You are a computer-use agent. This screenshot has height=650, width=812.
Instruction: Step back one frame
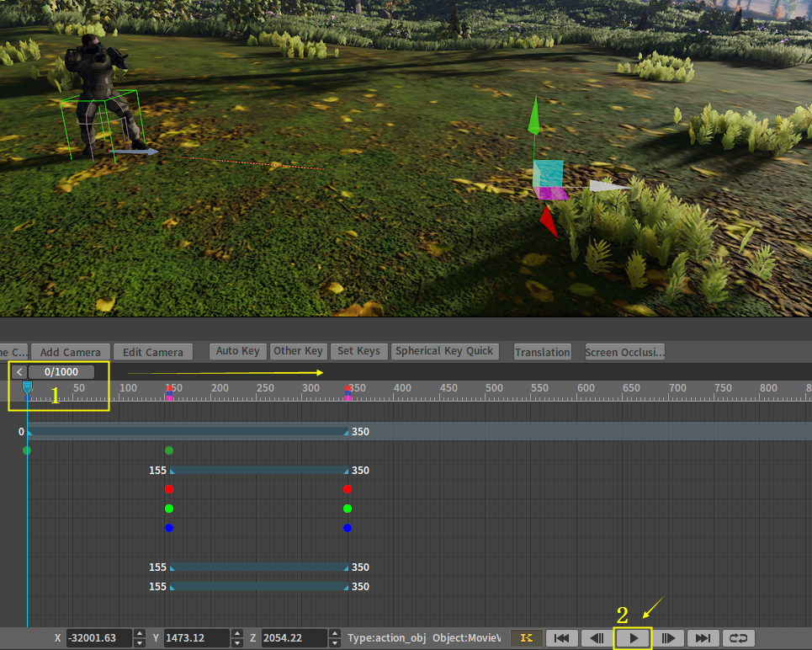pyautogui.click(x=597, y=638)
